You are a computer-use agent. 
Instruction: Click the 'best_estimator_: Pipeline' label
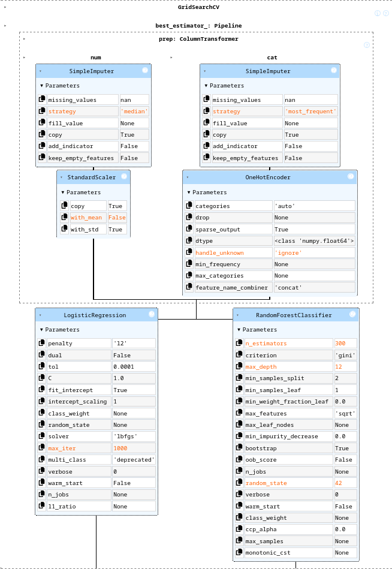tap(190, 26)
